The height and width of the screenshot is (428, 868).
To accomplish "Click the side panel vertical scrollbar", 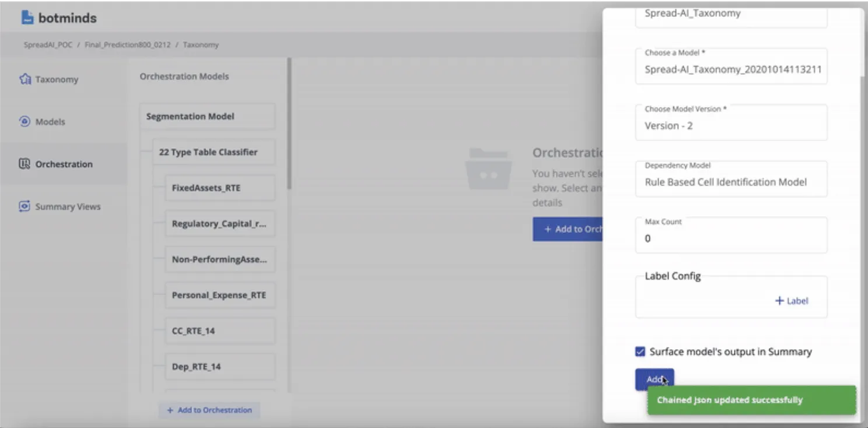I will tap(863, 42).
